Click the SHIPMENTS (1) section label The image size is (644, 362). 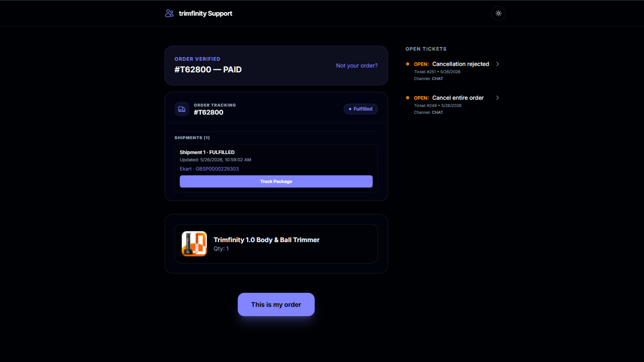click(192, 138)
